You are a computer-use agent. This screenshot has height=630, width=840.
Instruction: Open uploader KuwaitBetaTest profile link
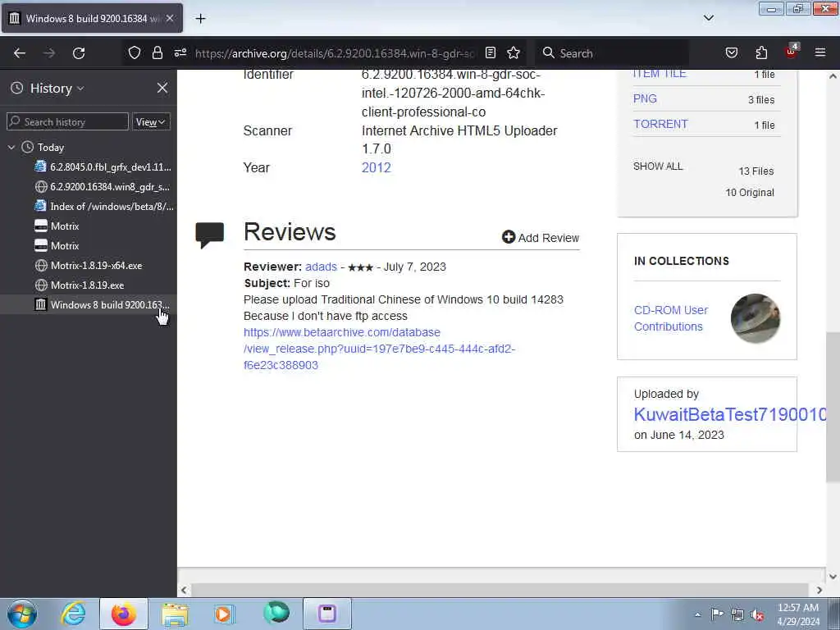click(x=730, y=414)
